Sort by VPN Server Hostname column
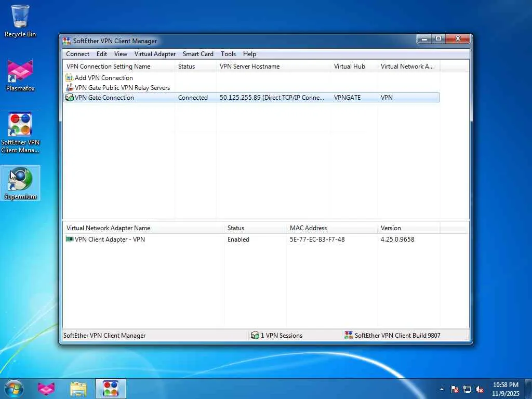 (x=273, y=66)
